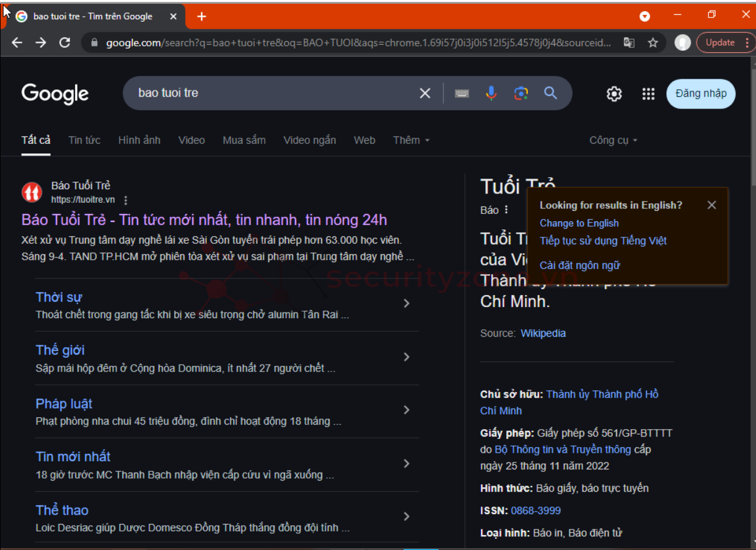This screenshot has height=550, width=756.
Task: Open the Công cụ tools dropdown
Action: (x=613, y=140)
